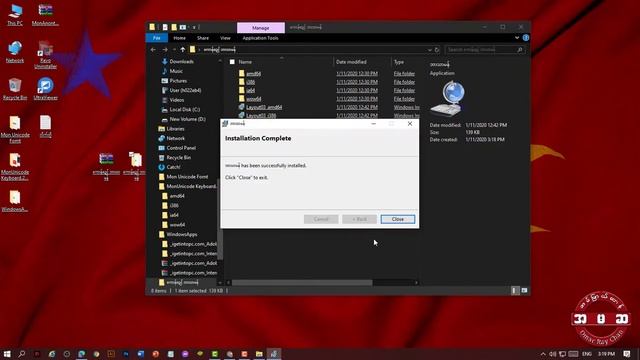Open Explorer help question icon
This screenshot has width=640, height=360.
click(526, 38)
